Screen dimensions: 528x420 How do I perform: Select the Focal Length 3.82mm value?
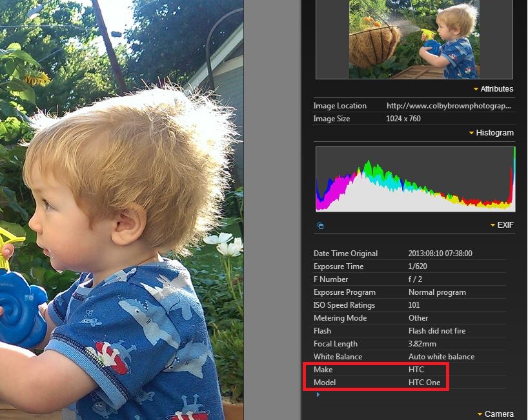pyautogui.click(x=422, y=344)
